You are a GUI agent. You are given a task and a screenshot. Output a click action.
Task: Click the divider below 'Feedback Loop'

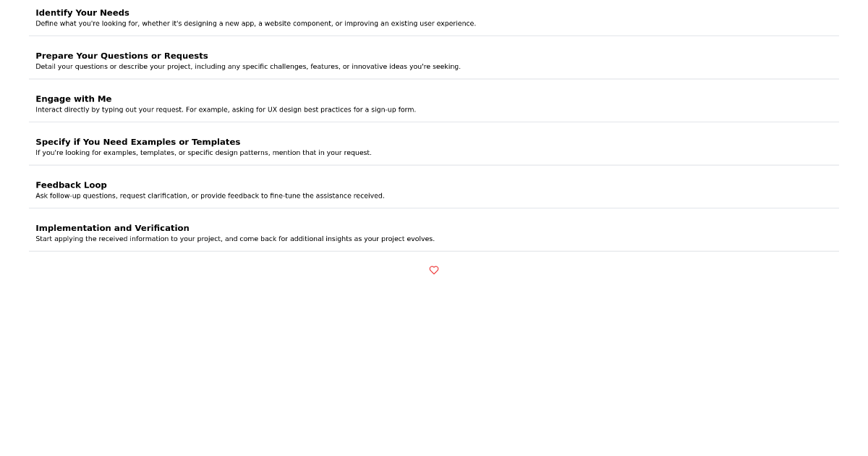coord(434,208)
